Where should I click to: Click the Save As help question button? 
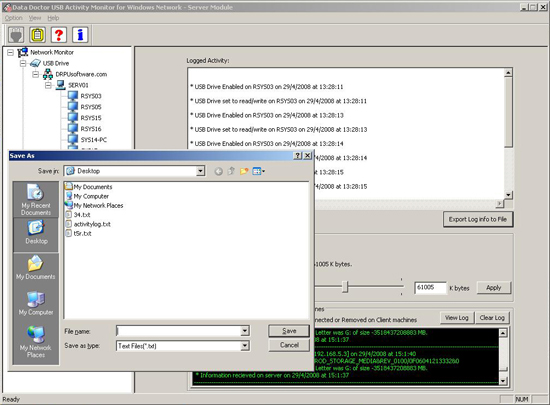pos(297,156)
